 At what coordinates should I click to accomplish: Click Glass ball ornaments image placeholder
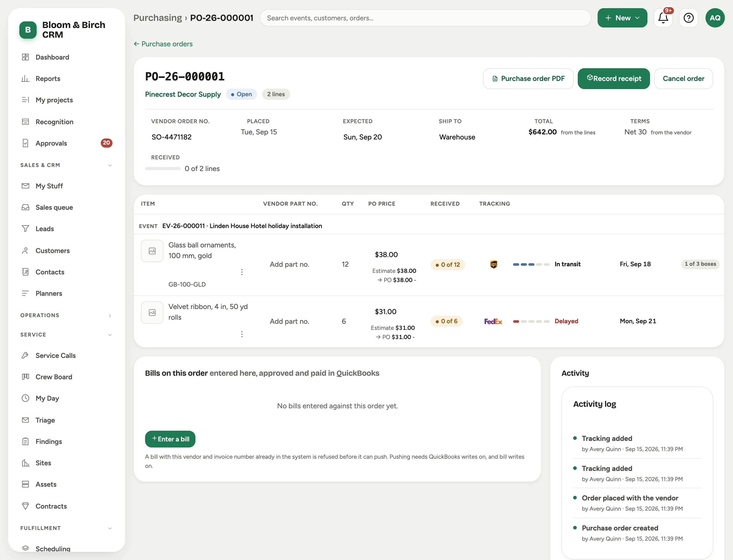click(x=152, y=251)
